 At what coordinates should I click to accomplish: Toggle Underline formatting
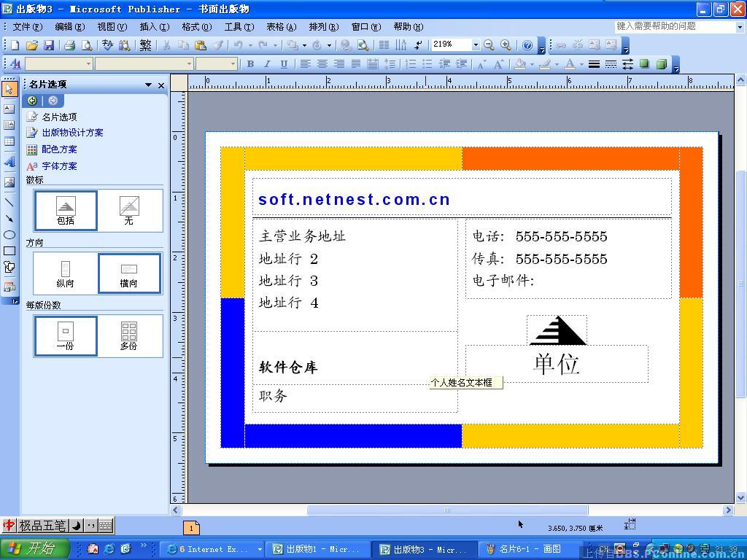(x=284, y=64)
